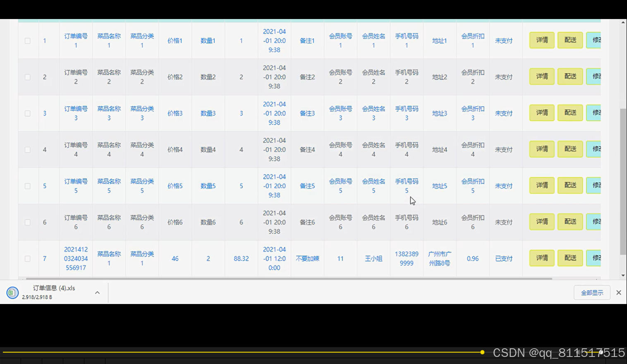The height and width of the screenshot is (364, 627).
Task: Select the checkbox on row 4
Action: (27, 149)
